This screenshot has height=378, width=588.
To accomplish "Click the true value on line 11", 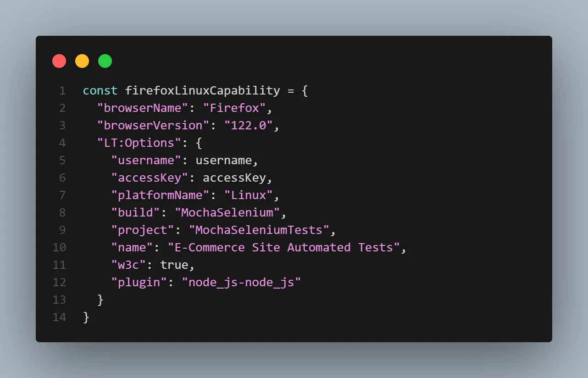I will point(174,265).
